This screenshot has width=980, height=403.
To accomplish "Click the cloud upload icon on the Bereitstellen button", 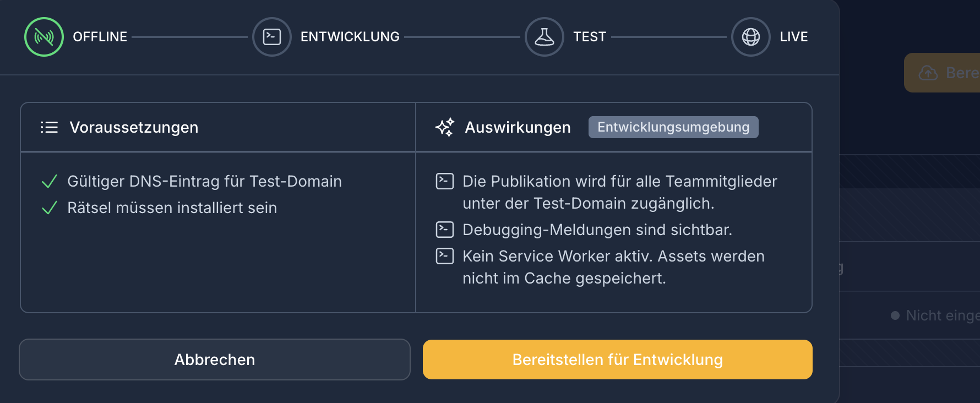I will [x=928, y=72].
